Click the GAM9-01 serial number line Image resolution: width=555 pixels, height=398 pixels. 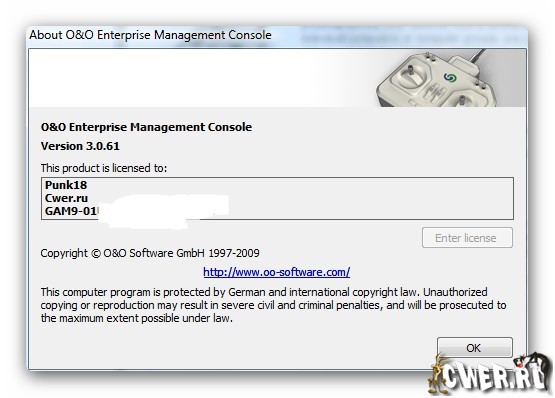71,211
